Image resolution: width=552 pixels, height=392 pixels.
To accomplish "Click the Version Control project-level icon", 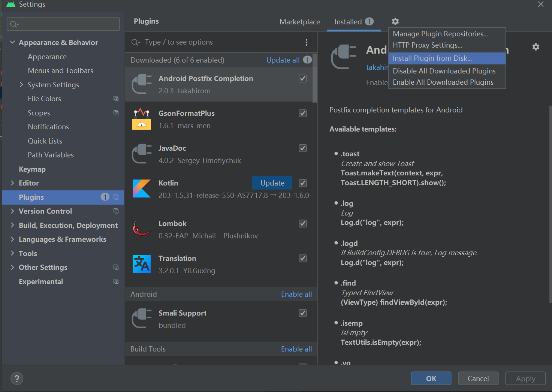I will pos(116,211).
